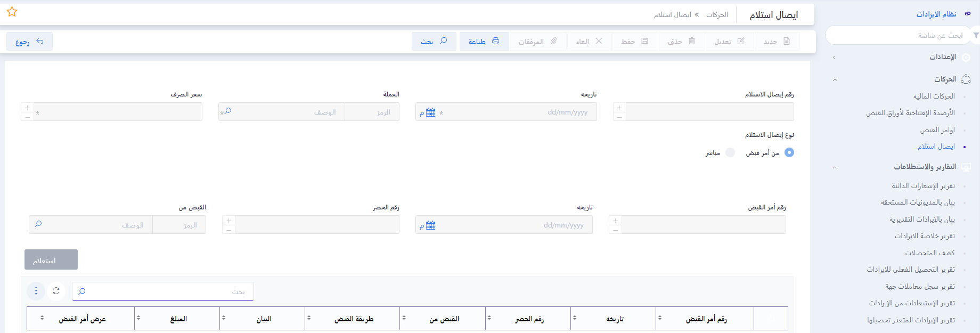Screen dimensions: 980x333
Task: Open كشف المتحصلات report
Action: tap(930, 253)
